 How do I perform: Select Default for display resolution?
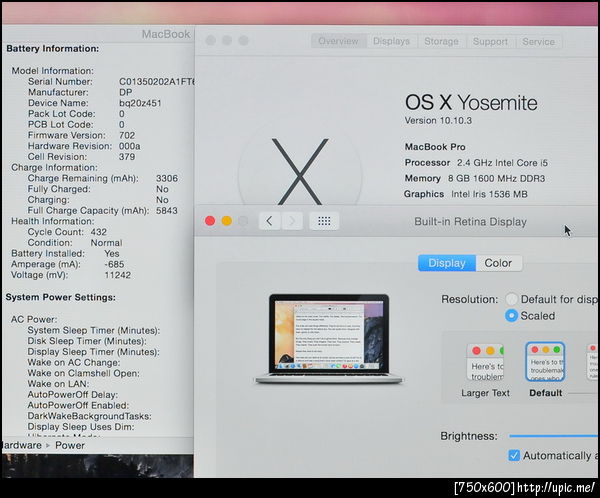click(511, 299)
